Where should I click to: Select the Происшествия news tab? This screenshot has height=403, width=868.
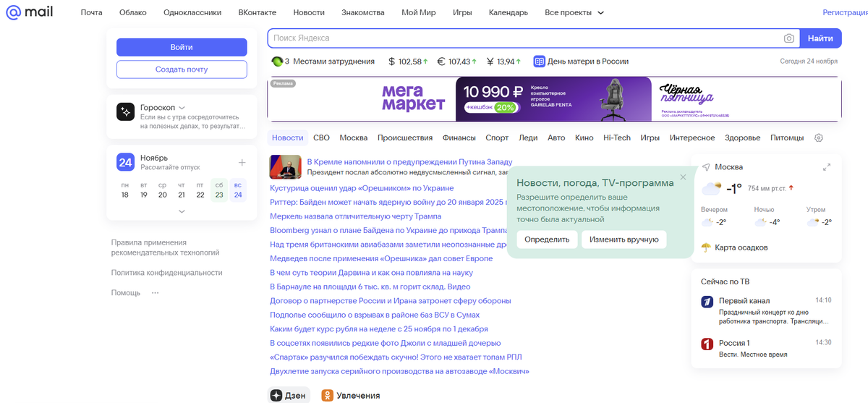coord(405,138)
